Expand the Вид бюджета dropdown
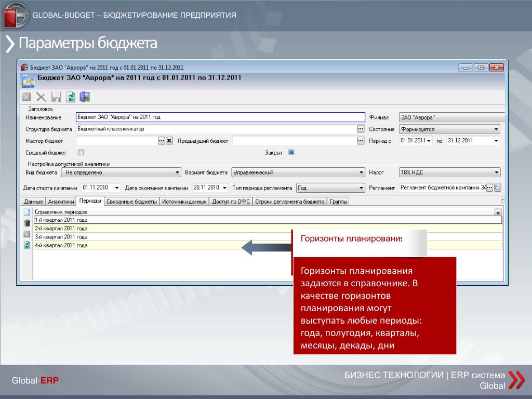 pyautogui.click(x=177, y=172)
